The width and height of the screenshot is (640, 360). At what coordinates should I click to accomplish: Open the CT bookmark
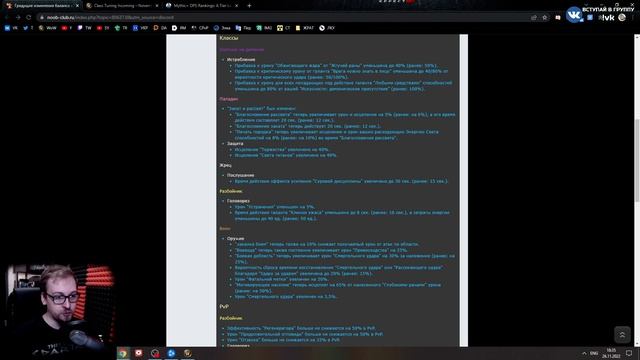(x=284, y=28)
